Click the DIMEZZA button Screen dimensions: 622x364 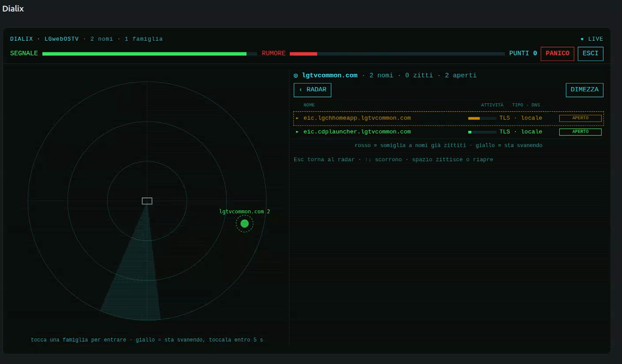click(x=585, y=90)
